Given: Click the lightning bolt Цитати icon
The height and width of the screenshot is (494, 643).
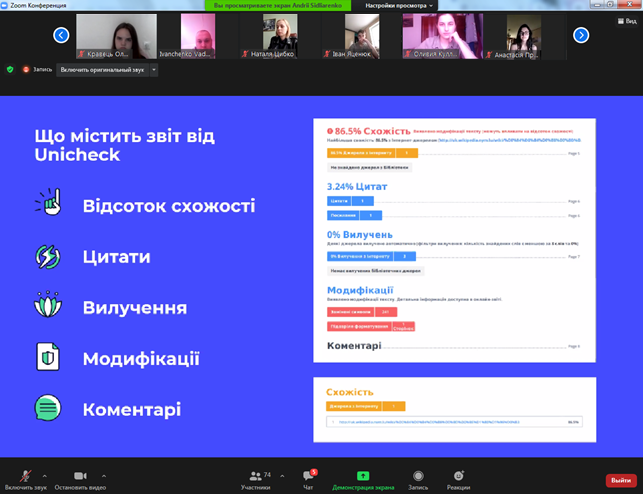Looking at the screenshot, I should [48, 257].
